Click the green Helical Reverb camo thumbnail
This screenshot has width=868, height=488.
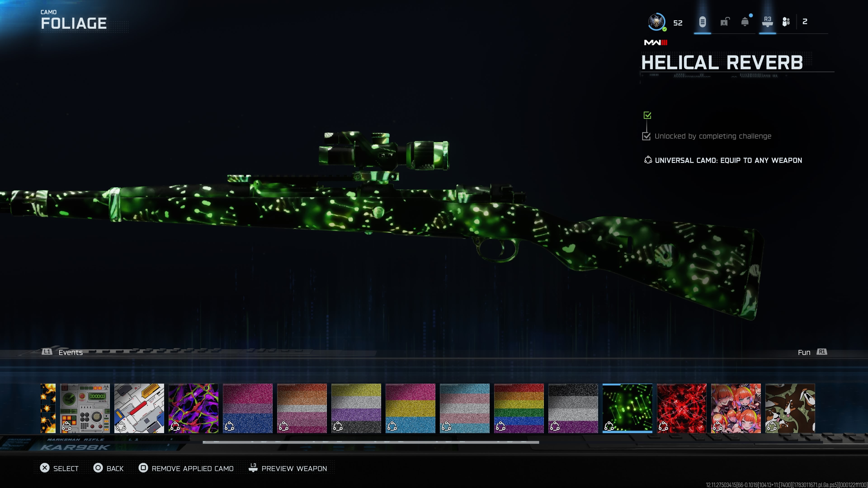pyautogui.click(x=627, y=408)
